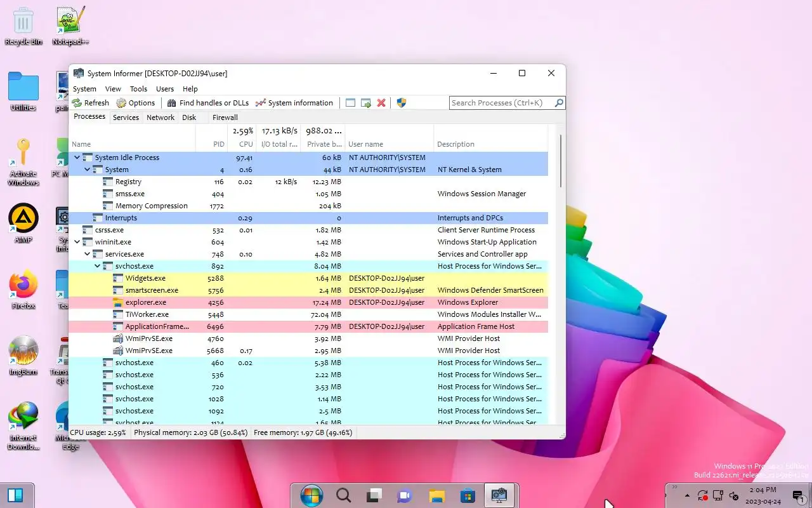This screenshot has height=508, width=812.
Task: Select the Memory Compression row
Action: click(x=308, y=206)
